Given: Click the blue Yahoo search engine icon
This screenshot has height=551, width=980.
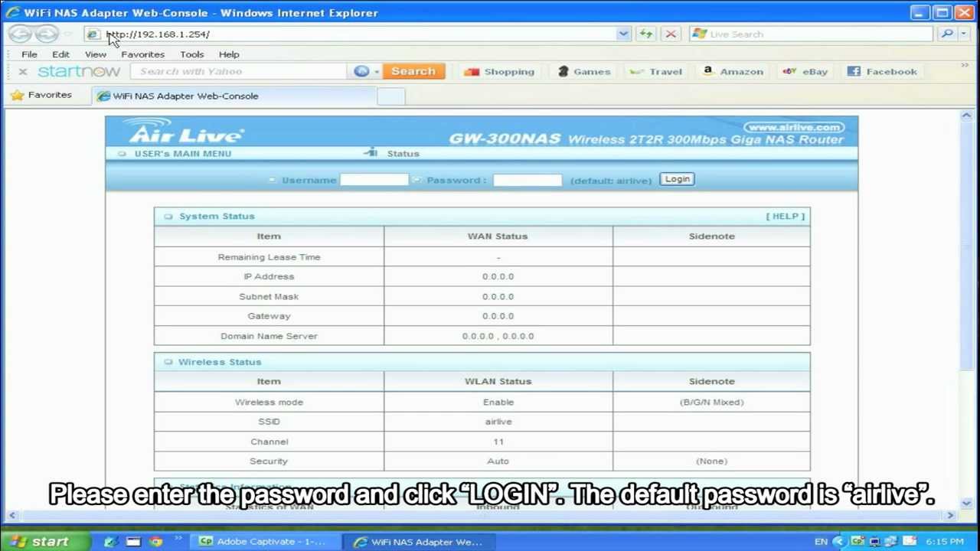Looking at the screenshot, I should click(361, 71).
